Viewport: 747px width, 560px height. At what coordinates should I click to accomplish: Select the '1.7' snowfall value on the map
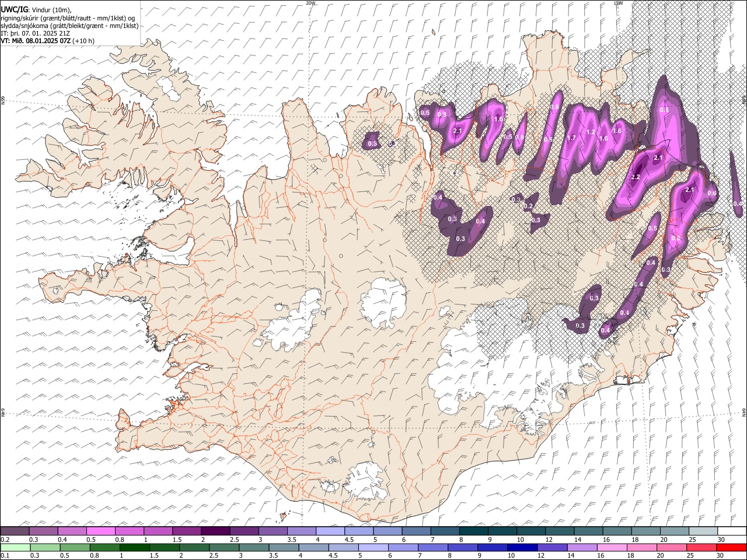coord(571,138)
